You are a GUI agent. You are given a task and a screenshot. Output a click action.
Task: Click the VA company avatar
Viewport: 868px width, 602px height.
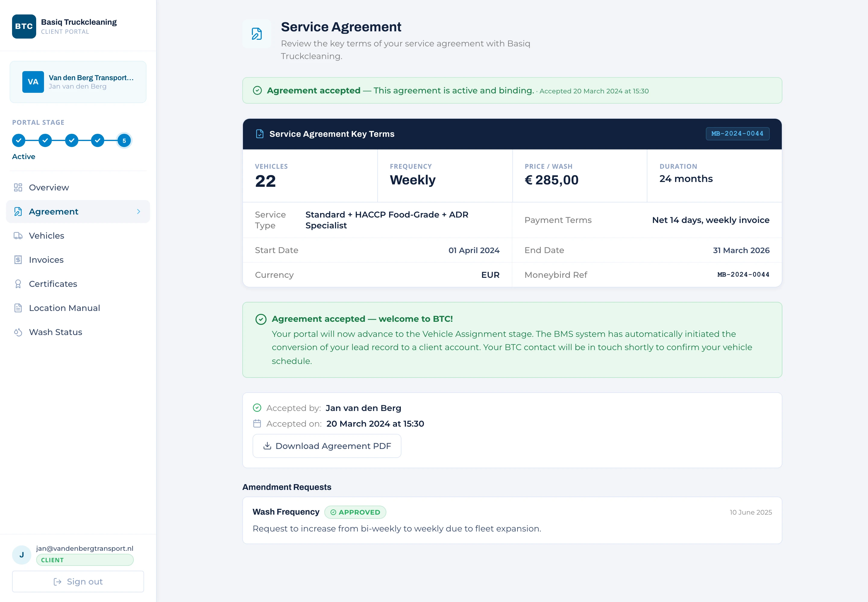33,82
